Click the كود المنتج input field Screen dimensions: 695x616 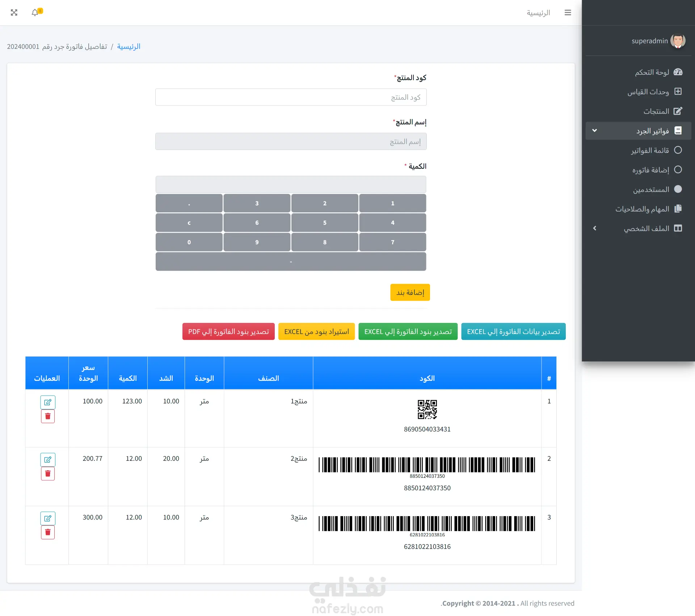tap(291, 97)
